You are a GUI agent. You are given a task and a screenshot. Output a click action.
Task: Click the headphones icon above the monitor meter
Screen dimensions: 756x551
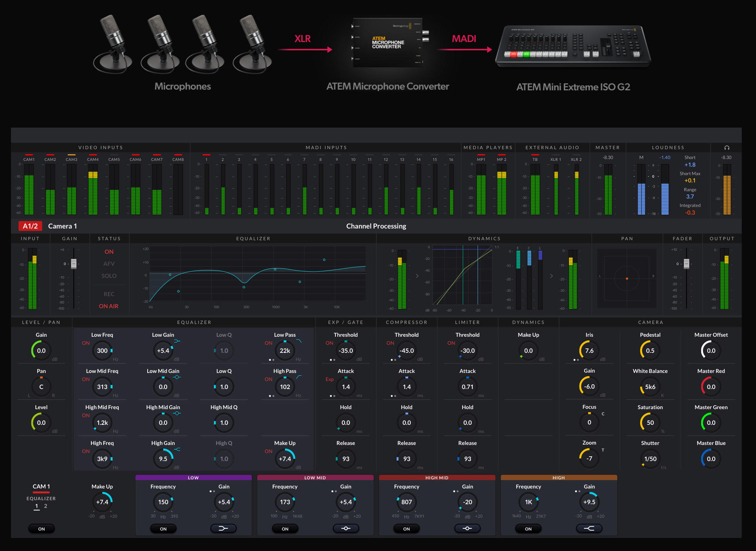pos(726,148)
